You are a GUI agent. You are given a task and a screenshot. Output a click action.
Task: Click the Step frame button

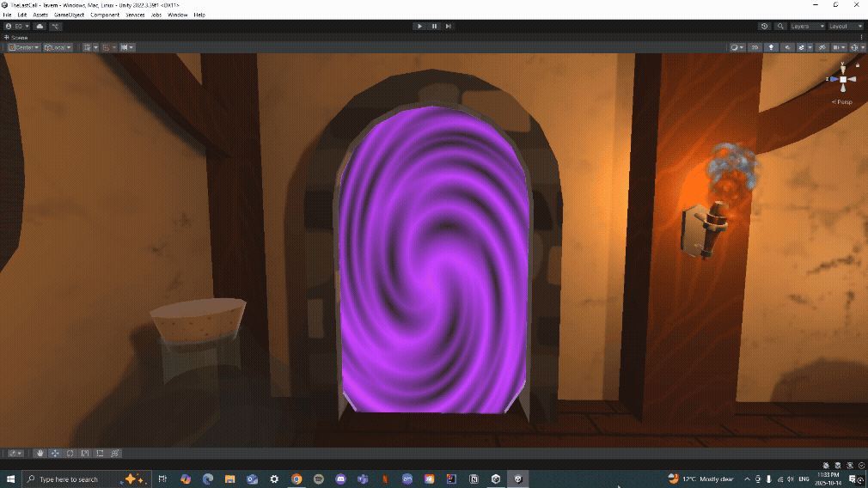[449, 26]
